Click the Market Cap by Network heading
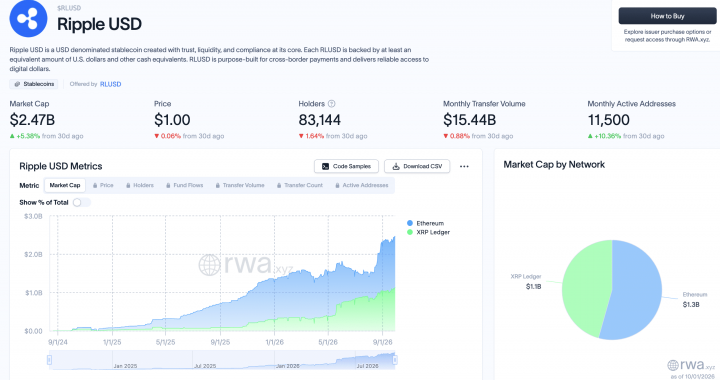Viewport: 720px width, 380px height. pyautogui.click(x=554, y=165)
